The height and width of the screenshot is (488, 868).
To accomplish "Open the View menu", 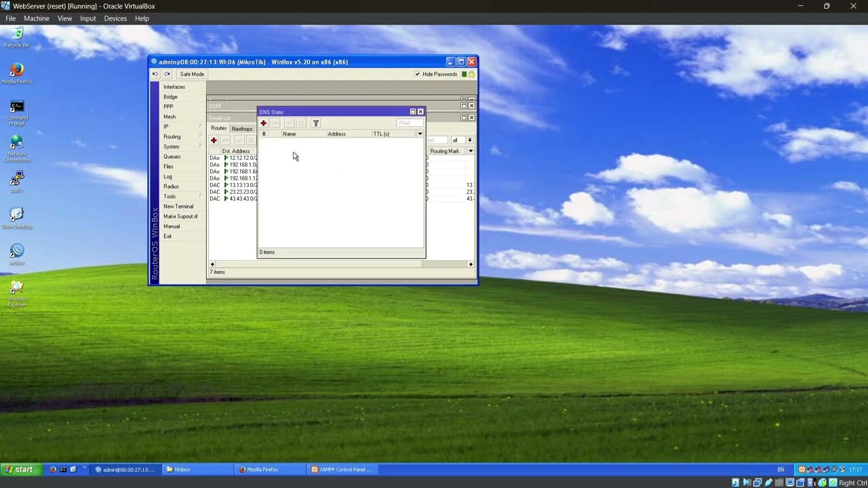I will click(x=64, y=18).
